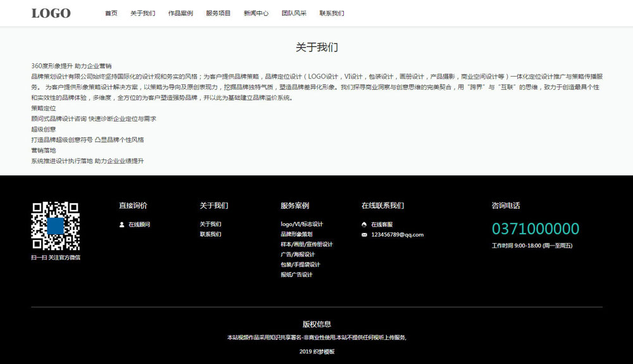The height and width of the screenshot is (364, 633).
Task: Click the 咨询电话 footer heading
Action: tap(506, 206)
